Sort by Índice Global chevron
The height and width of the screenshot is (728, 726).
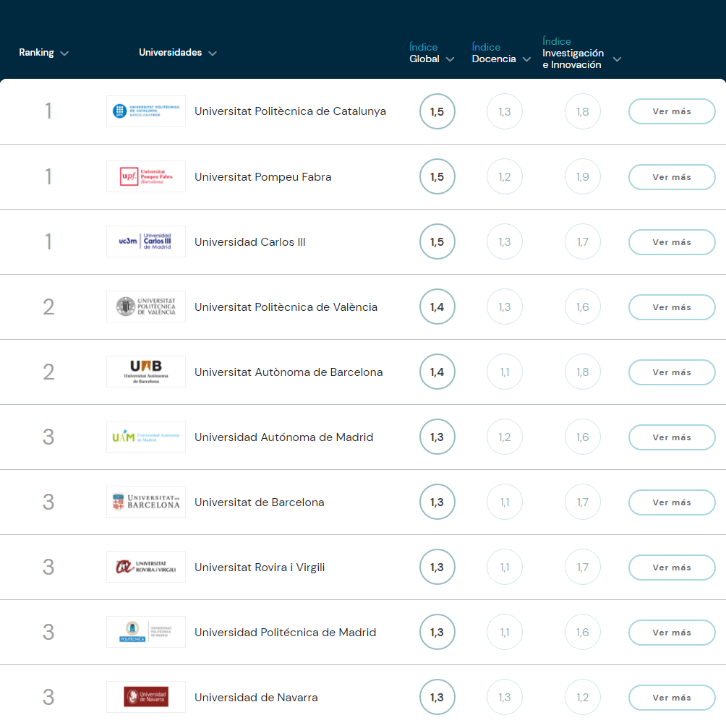450,59
